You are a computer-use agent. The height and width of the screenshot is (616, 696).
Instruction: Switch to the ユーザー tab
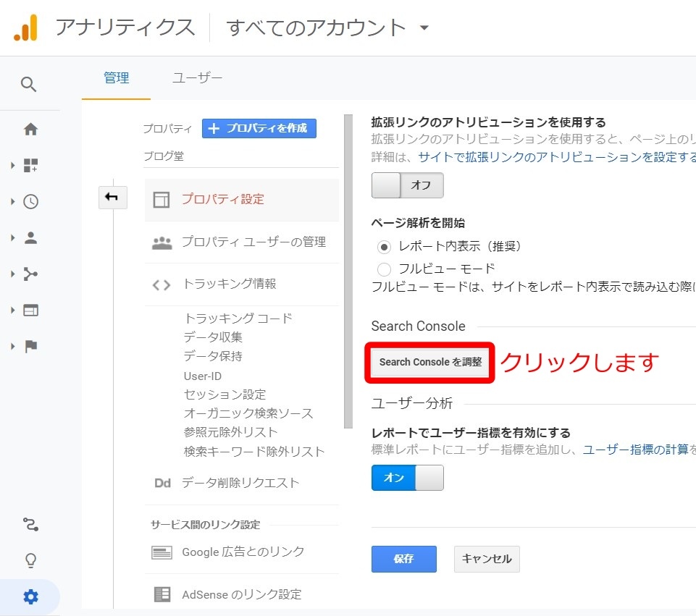[x=196, y=77]
